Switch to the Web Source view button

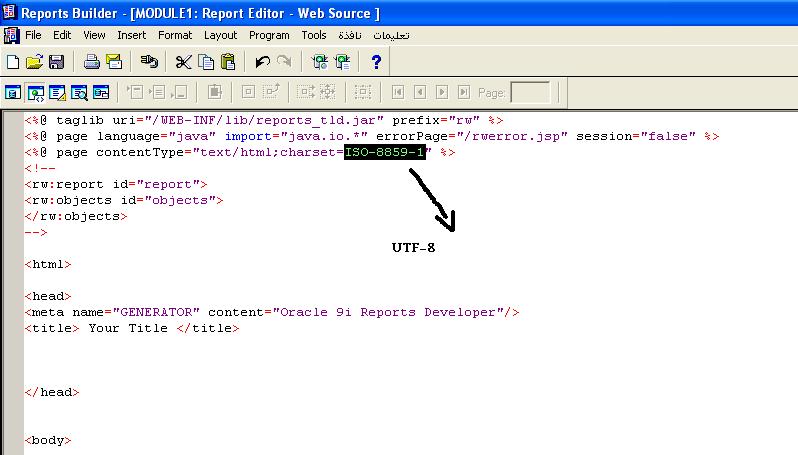(x=35, y=93)
